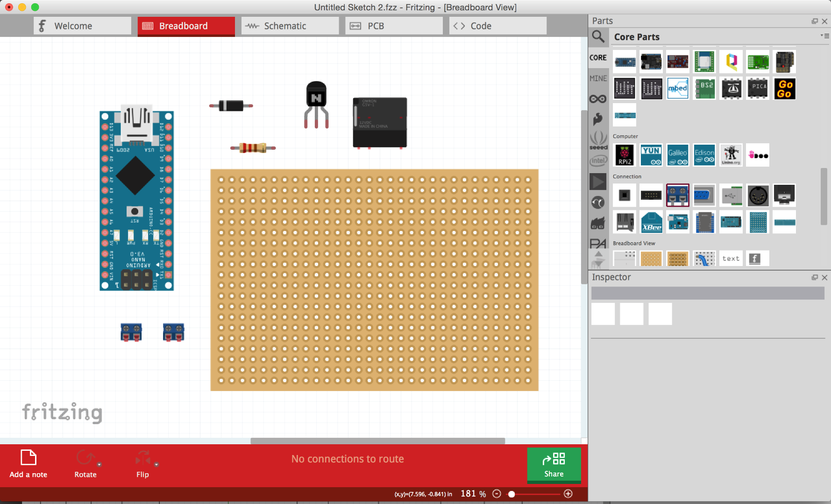Open the Arduino parts bin icon
The image size is (831, 504).
click(598, 98)
